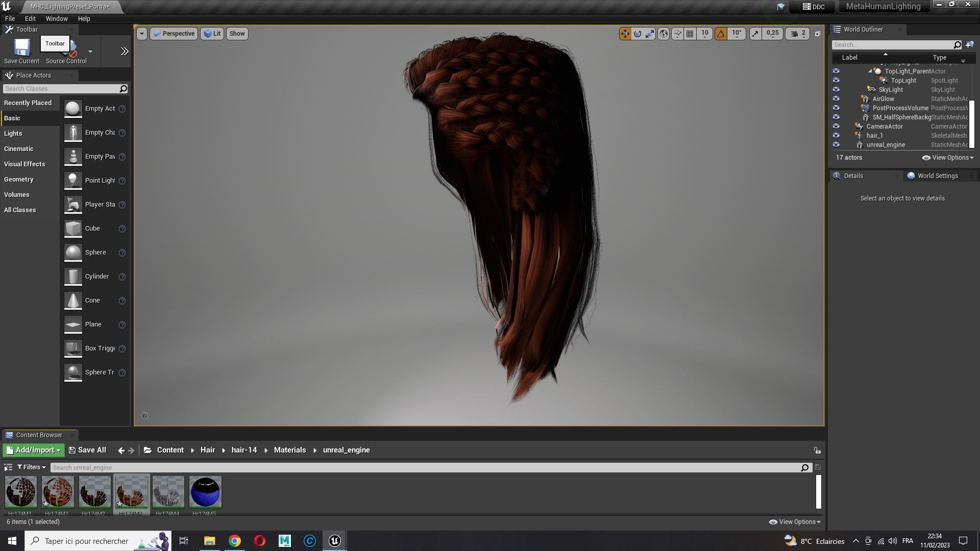Screen dimensions: 980x551
Task: Toggle visibility of hair_1 actor
Action: [836, 136]
